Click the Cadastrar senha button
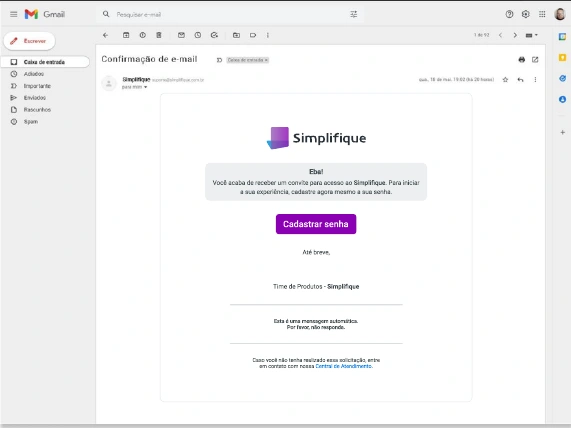This screenshot has height=428, width=571. 316,224
